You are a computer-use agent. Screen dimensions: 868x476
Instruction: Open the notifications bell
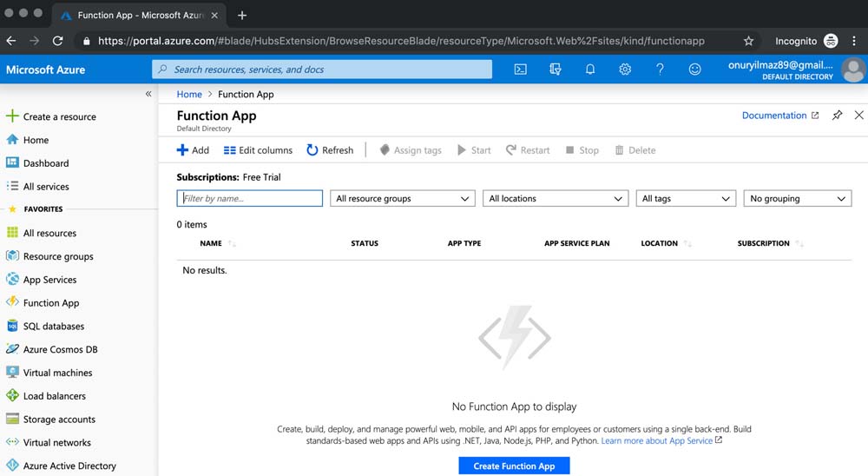click(x=590, y=69)
